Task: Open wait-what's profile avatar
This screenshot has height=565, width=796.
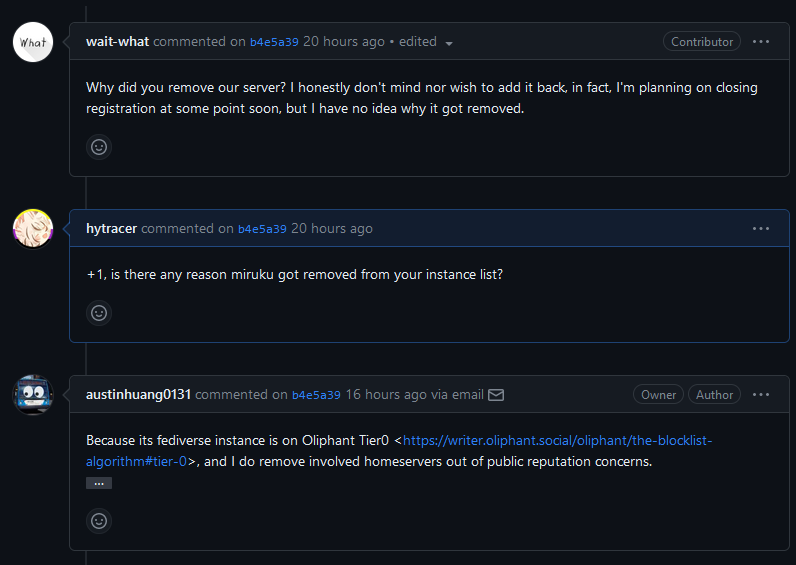Action: point(33,42)
